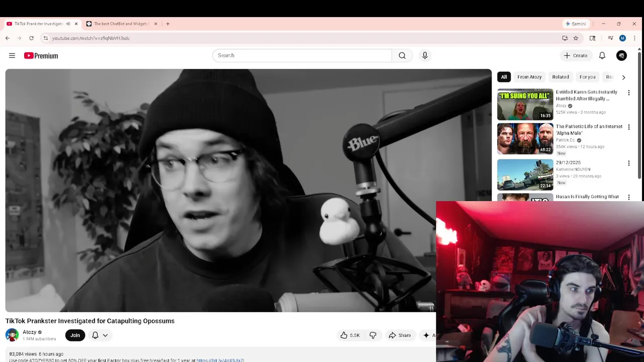Screen dimensions: 644x362
Task: Join the Atozy channel membership
Action: click(75, 335)
